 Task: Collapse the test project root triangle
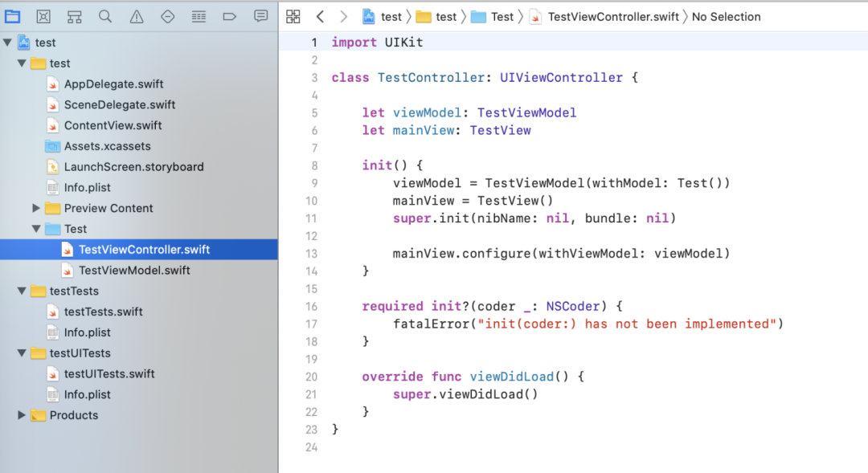[x=7, y=42]
